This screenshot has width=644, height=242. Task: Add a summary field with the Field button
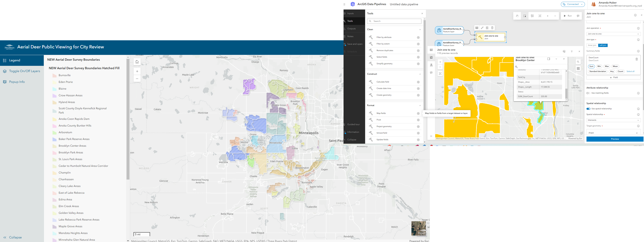pos(613,78)
